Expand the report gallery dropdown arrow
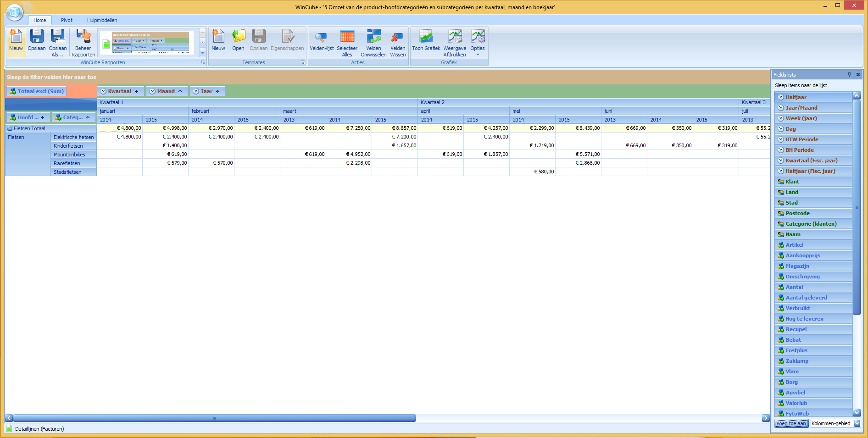The height and width of the screenshot is (438, 868). (202, 52)
